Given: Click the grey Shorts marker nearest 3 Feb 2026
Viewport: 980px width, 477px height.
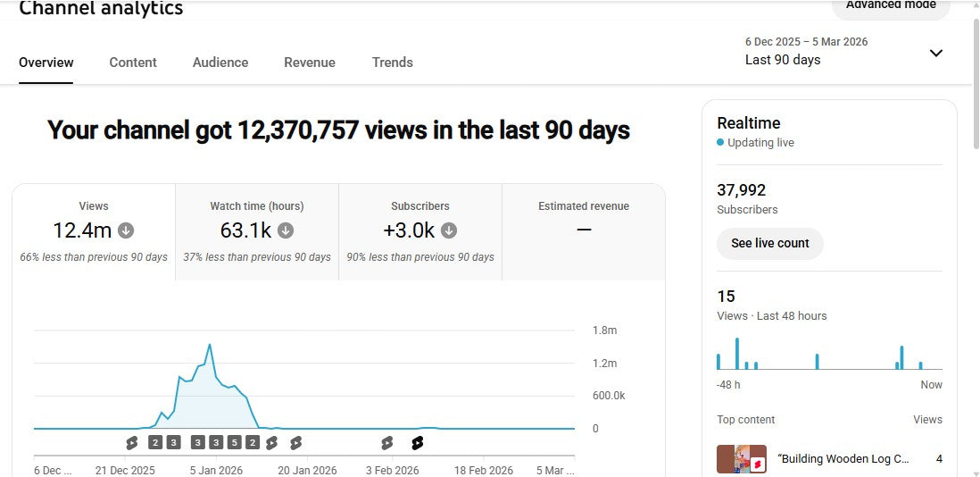Looking at the screenshot, I should click(386, 442).
